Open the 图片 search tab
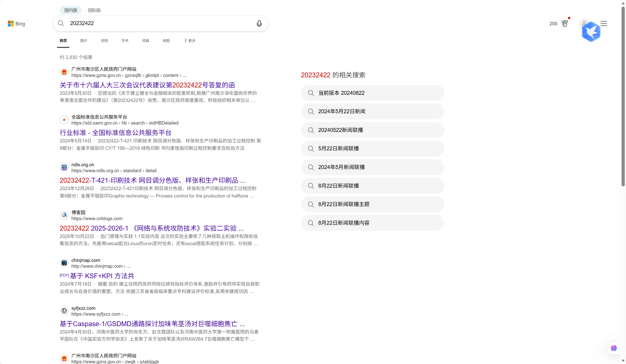 tap(84, 41)
